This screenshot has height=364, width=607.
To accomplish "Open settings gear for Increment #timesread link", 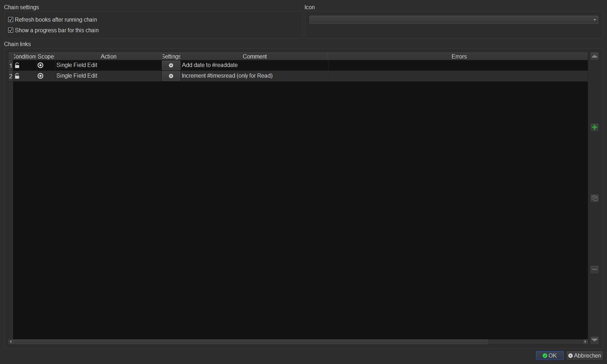I will 171,76.
